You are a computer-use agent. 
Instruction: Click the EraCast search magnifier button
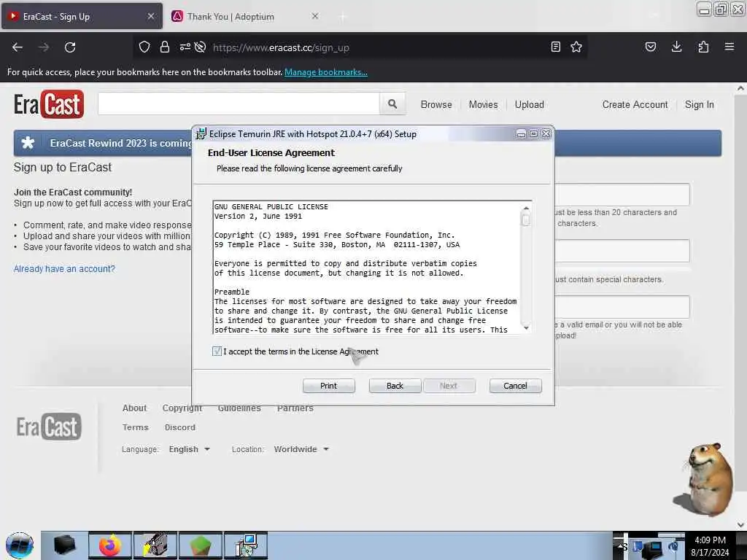click(x=392, y=104)
